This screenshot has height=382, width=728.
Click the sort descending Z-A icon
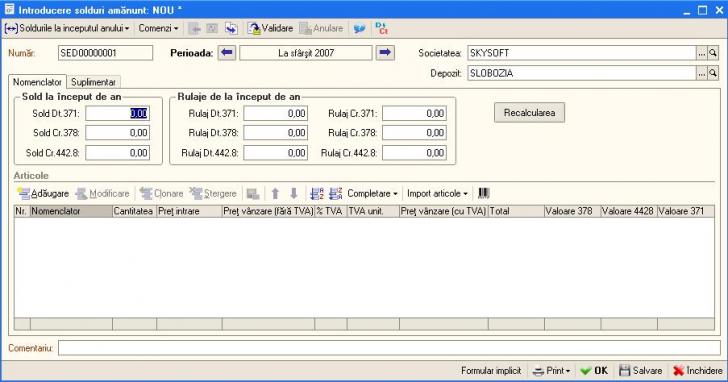336,194
